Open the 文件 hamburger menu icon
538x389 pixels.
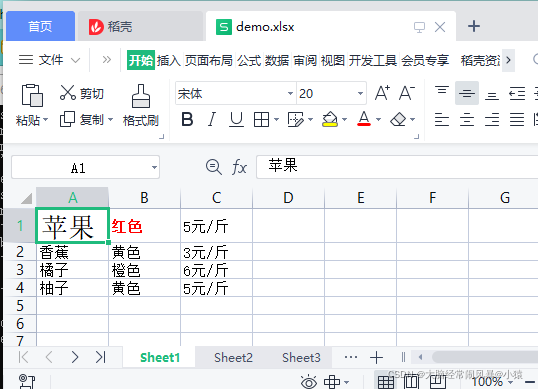pos(26,60)
